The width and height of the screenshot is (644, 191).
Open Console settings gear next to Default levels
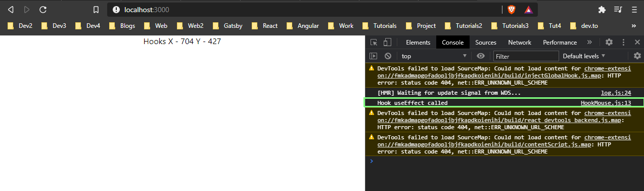[x=637, y=56]
